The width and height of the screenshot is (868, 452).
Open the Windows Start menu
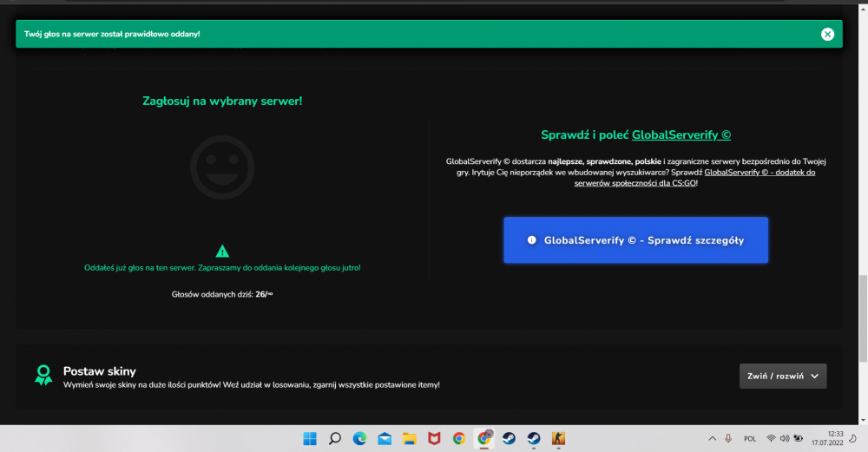click(x=310, y=439)
